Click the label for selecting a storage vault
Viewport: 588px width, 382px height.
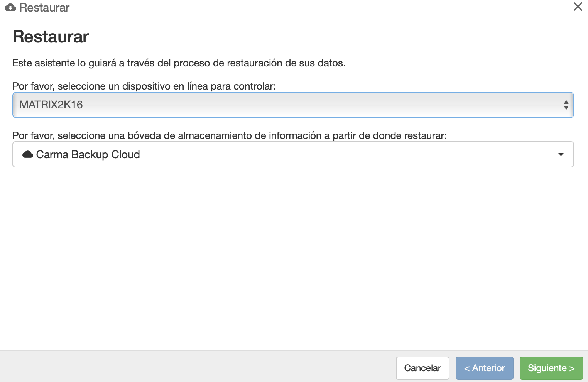tap(229, 135)
